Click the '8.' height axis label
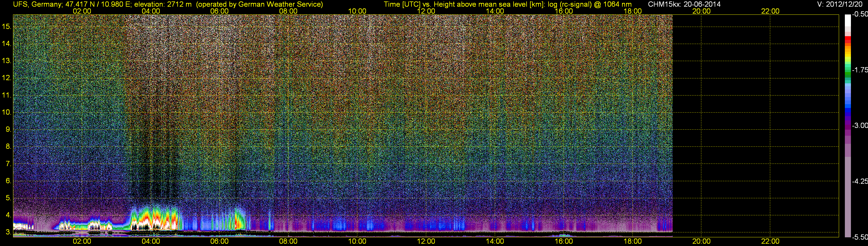 8,147
